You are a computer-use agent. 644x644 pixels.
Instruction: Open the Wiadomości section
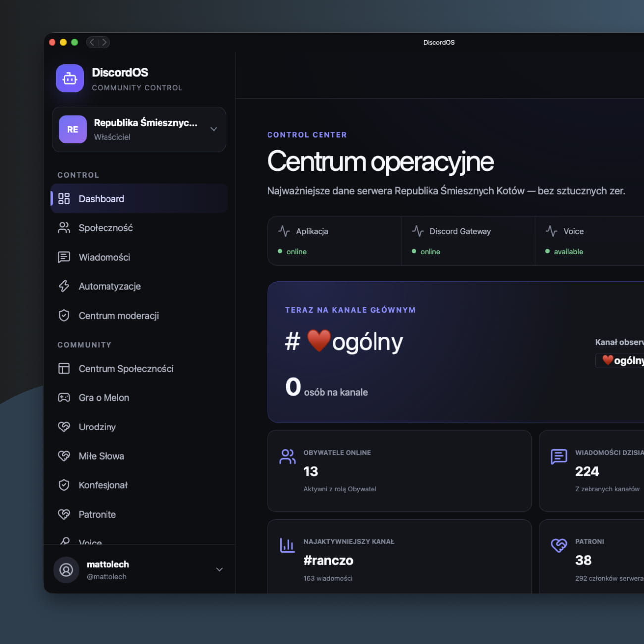tap(139, 257)
